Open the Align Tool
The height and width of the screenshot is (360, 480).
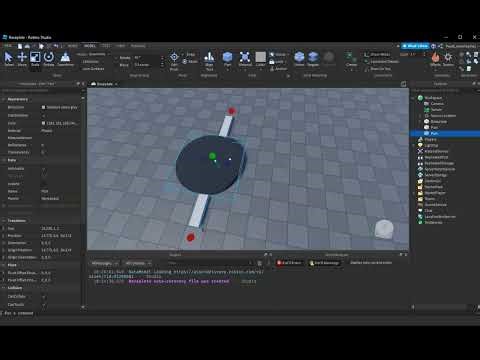pos(209,61)
